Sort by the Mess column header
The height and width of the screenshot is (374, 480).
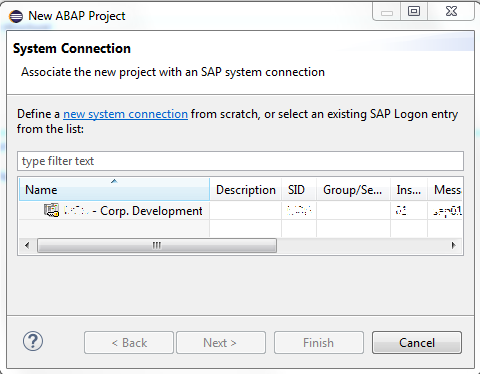445,189
